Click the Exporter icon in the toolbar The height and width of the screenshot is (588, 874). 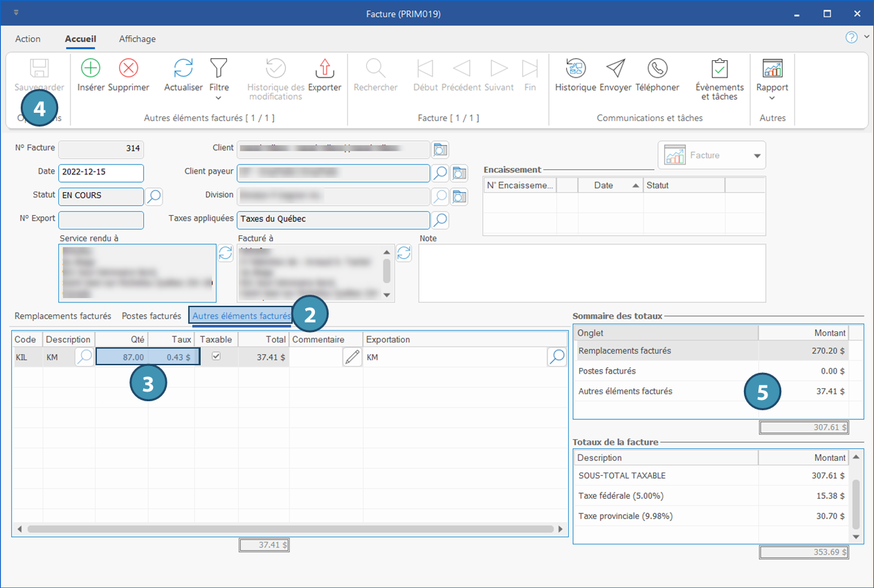point(325,68)
